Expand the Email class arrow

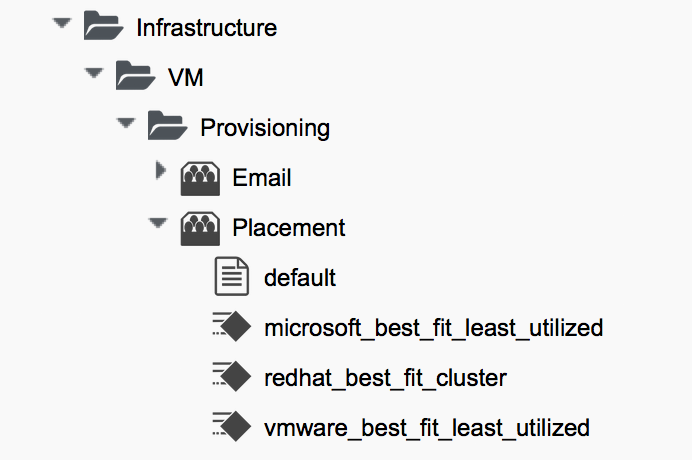tap(160, 172)
